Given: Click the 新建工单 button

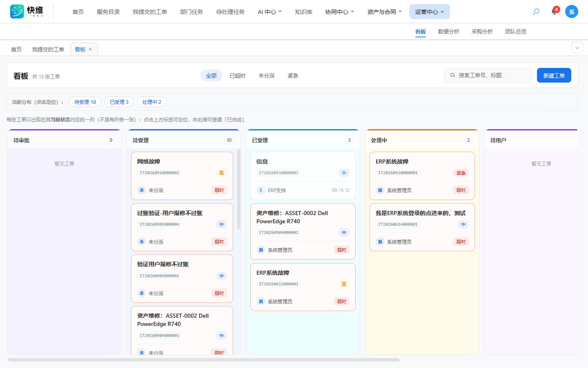Looking at the screenshot, I should pos(554,75).
